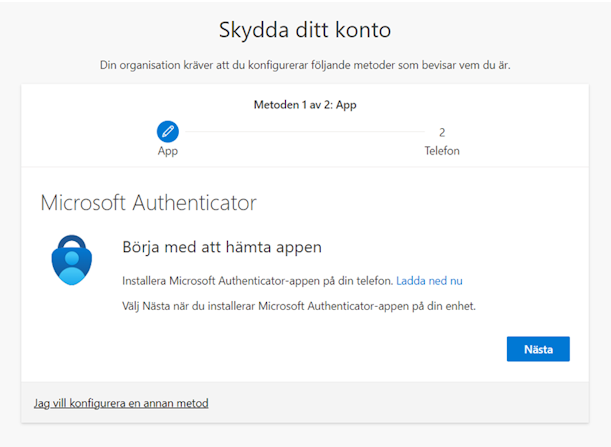Select step number 2 in the progress indicator

pyautogui.click(x=442, y=133)
